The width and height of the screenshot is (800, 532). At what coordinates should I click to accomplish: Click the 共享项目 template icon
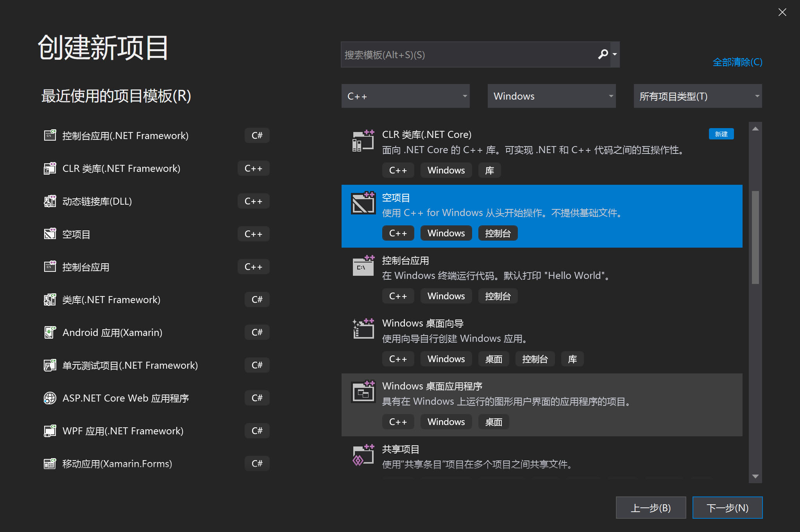tap(363, 455)
